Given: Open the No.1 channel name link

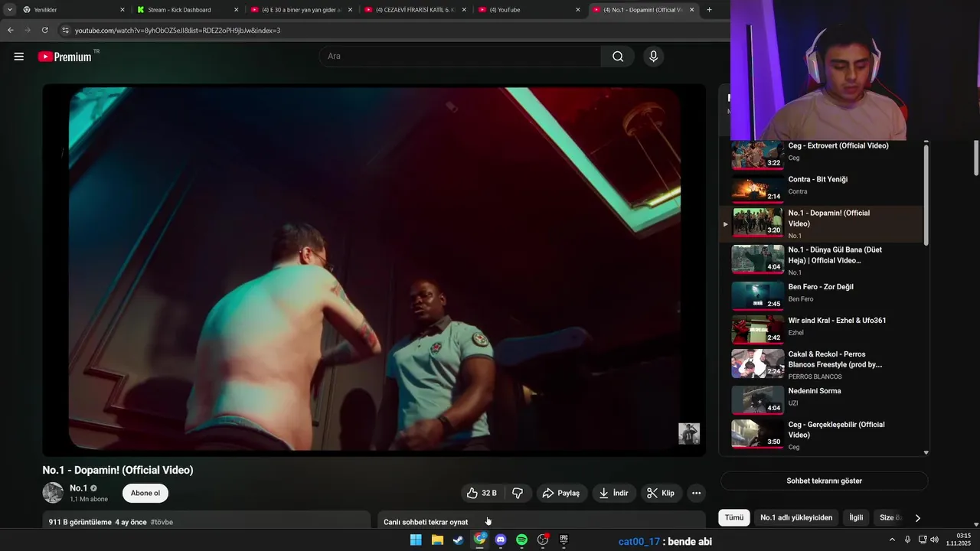Looking at the screenshot, I should pyautogui.click(x=78, y=488).
